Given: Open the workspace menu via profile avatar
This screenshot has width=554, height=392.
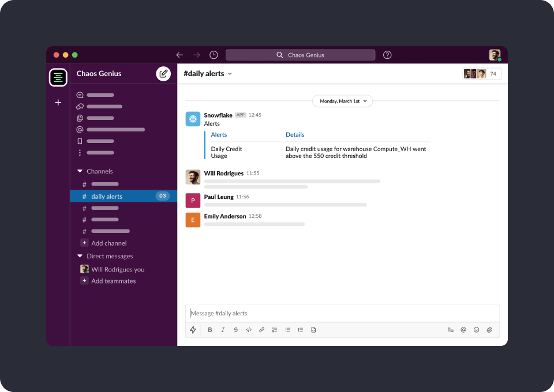Looking at the screenshot, I should (495, 54).
